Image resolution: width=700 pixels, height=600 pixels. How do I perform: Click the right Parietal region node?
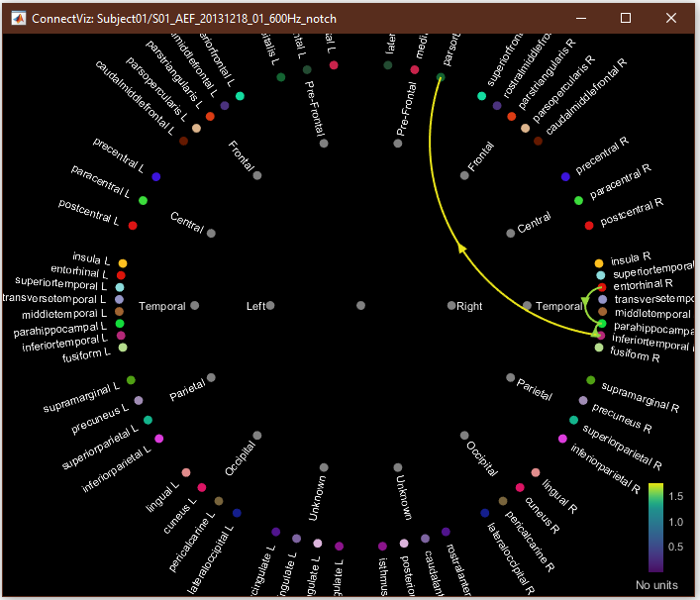510,378
